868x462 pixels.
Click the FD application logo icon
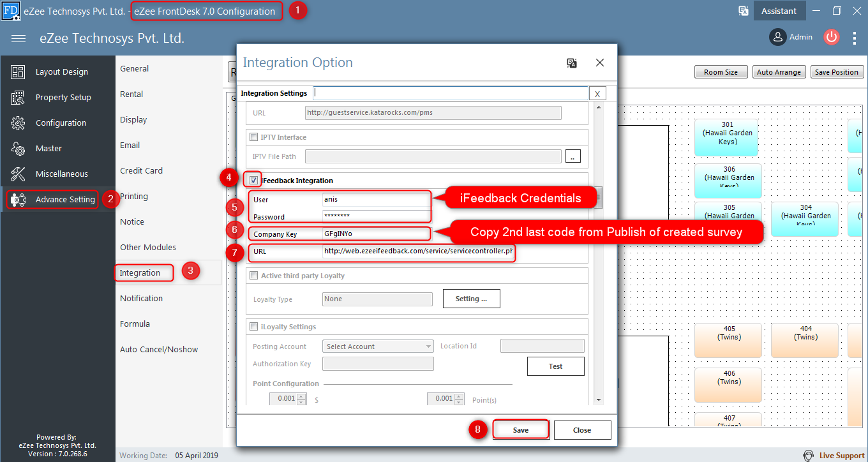(x=11, y=11)
